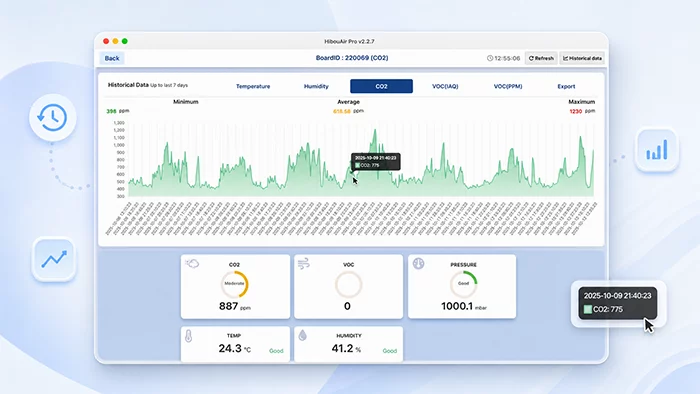Click the bar chart icon bubble

click(x=657, y=150)
